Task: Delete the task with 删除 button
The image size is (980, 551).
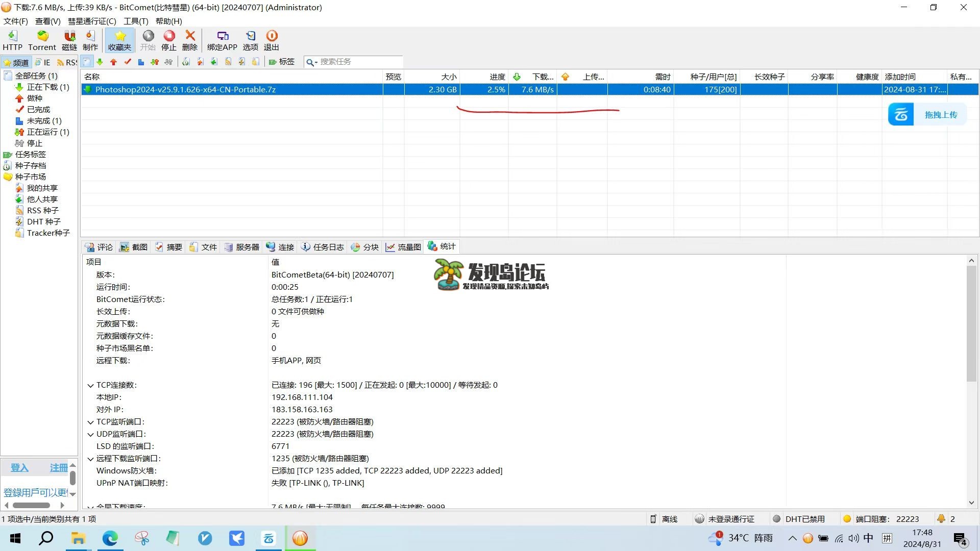Action: coord(190,40)
